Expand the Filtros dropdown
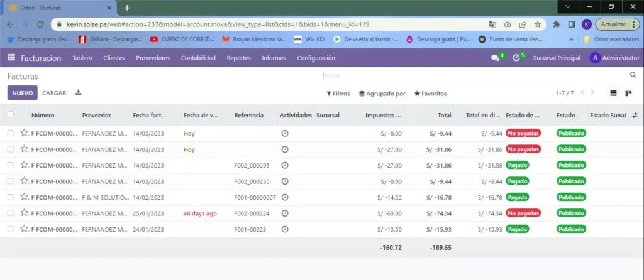Viewport: 644px width, 280px height. tap(338, 94)
